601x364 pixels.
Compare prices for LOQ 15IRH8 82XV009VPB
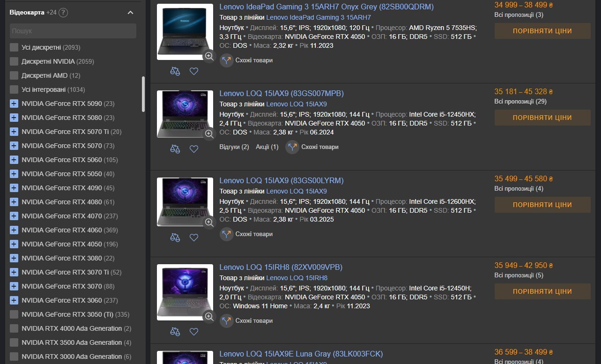(542, 291)
